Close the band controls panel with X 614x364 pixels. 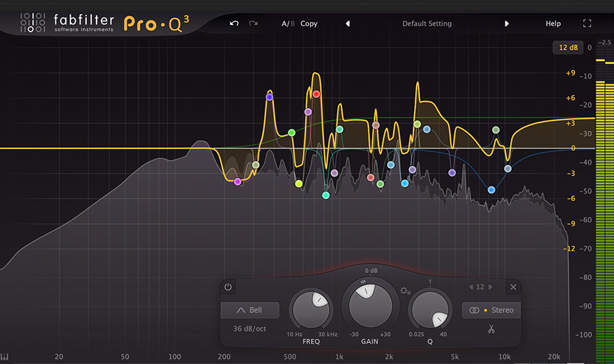[x=513, y=287]
